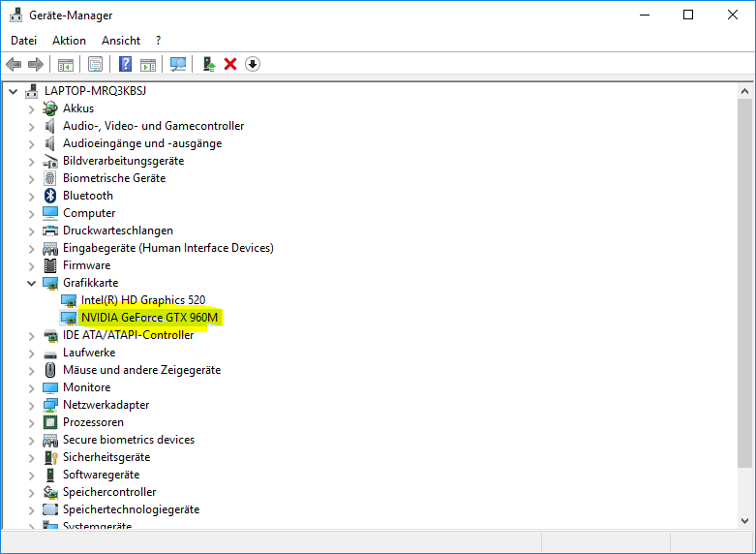Click the vertical scrollbar thumb

[745, 283]
